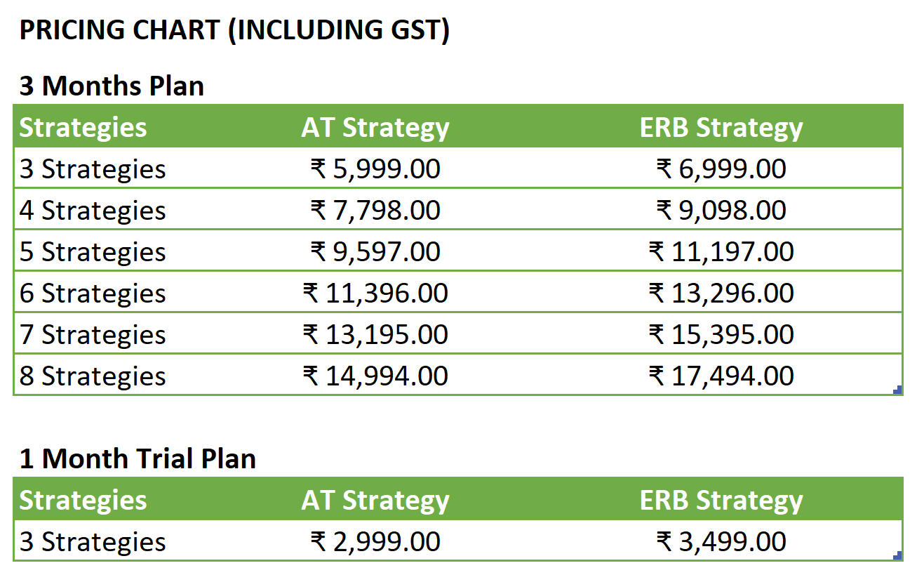Click the ₹ 9,098.00 price cell
The height and width of the screenshot is (575, 924).
coord(721,211)
